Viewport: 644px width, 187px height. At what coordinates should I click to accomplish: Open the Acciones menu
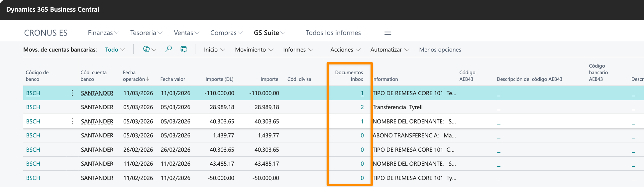345,50
